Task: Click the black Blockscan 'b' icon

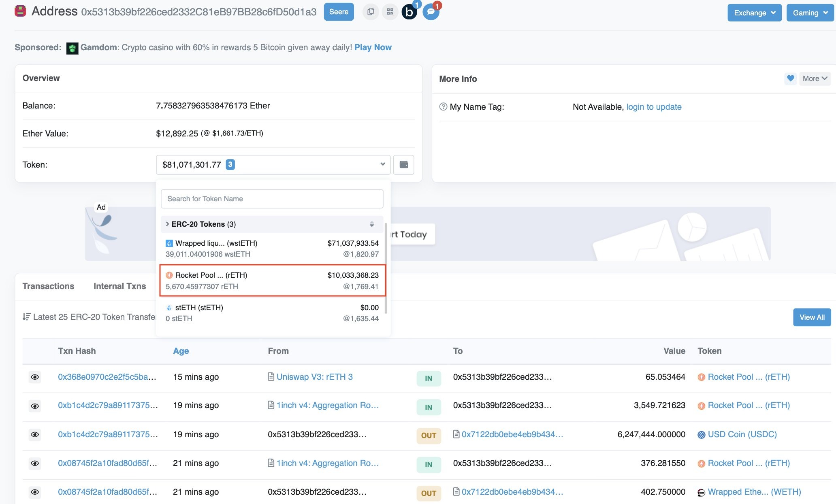Action: click(409, 12)
